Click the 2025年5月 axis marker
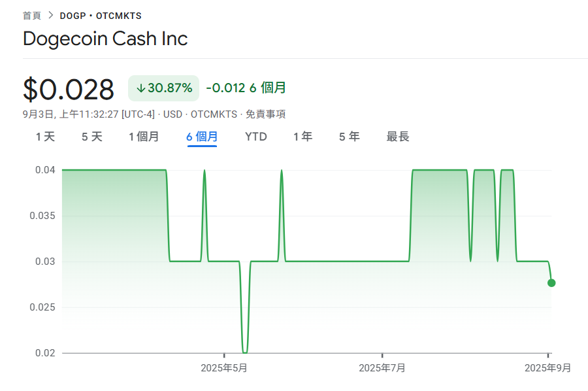The image size is (588, 391). 224,368
